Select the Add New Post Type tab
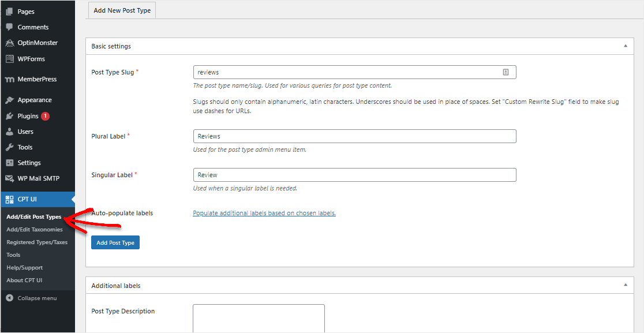 coord(122,10)
